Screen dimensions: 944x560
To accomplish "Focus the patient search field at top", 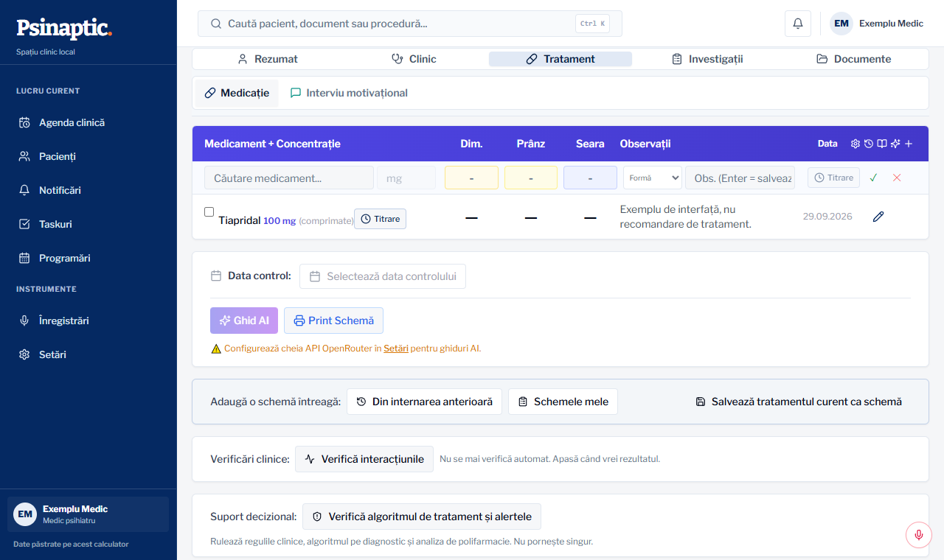I will pyautogui.click(x=410, y=24).
